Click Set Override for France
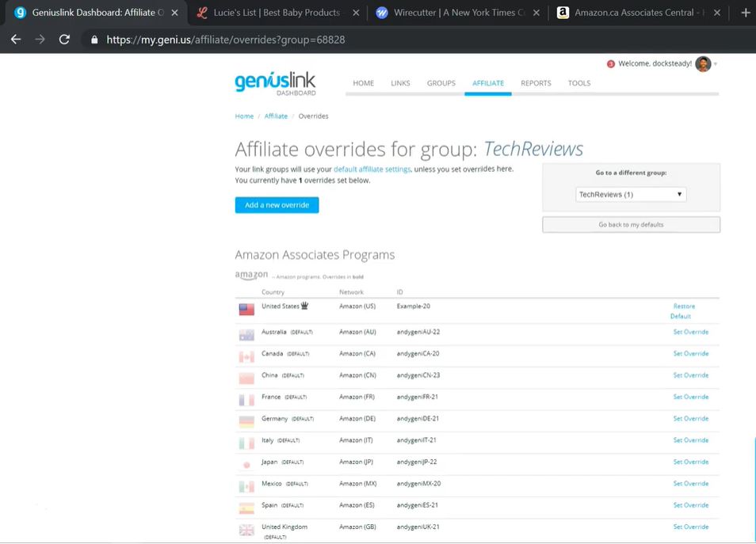Screen dimensions: 756x544 (691, 397)
